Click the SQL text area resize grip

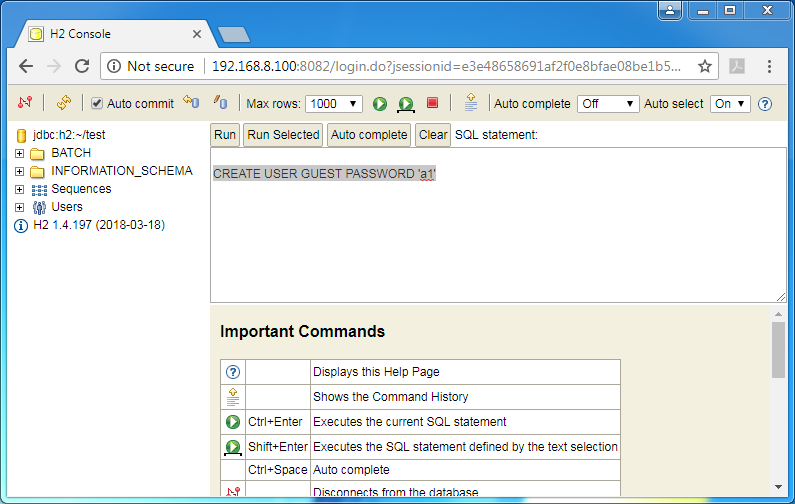pos(781,298)
